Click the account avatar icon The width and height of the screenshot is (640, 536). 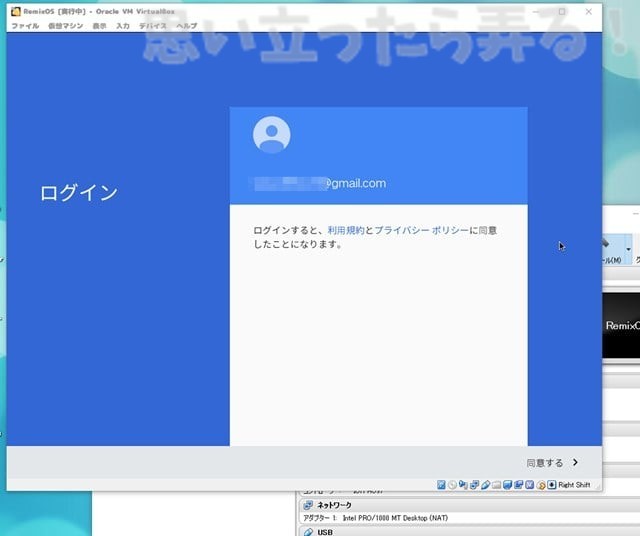click(x=272, y=135)
